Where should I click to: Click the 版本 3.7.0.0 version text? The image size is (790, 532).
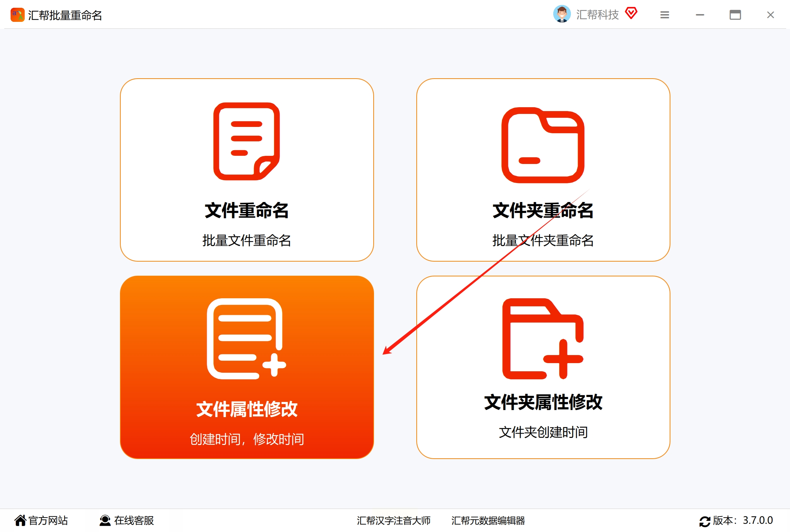(742, 520)
